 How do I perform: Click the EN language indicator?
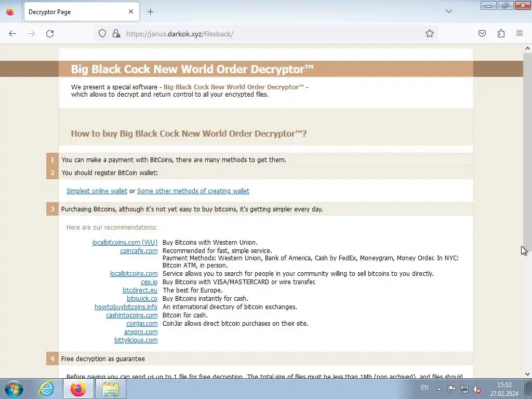click(x=424, y=388)
